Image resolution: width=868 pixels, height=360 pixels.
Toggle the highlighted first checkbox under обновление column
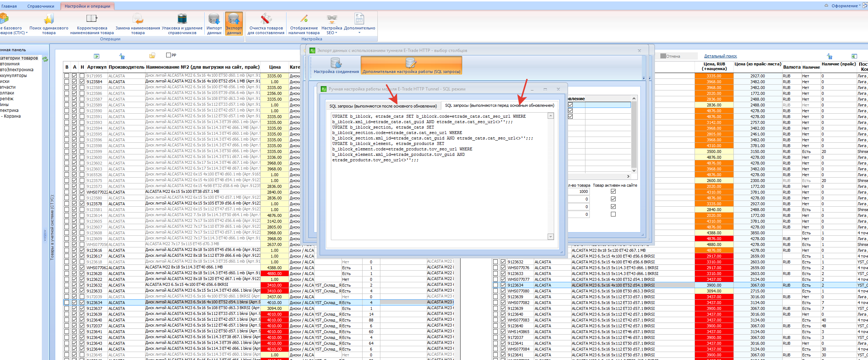(570, 105)
